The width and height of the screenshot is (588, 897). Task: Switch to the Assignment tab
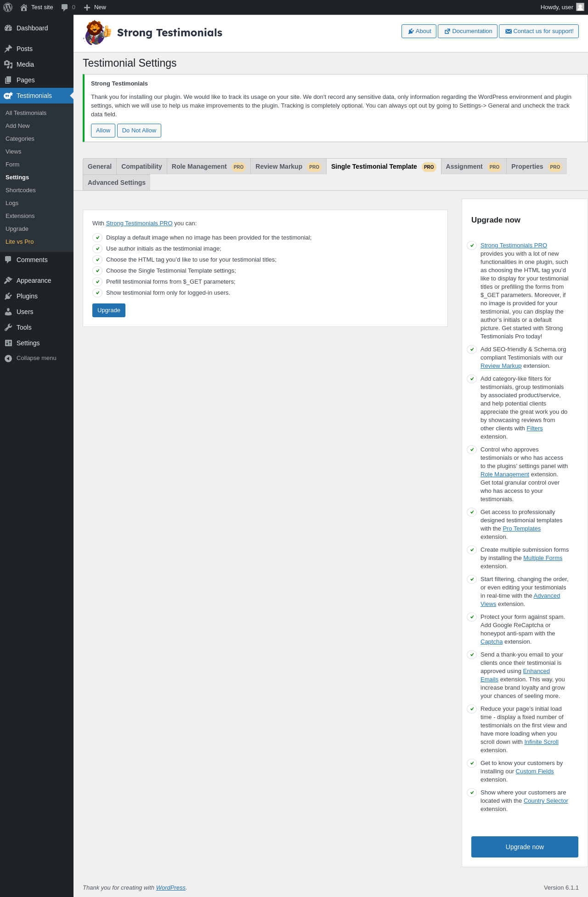pyautogui.click(x=474, y=166)
